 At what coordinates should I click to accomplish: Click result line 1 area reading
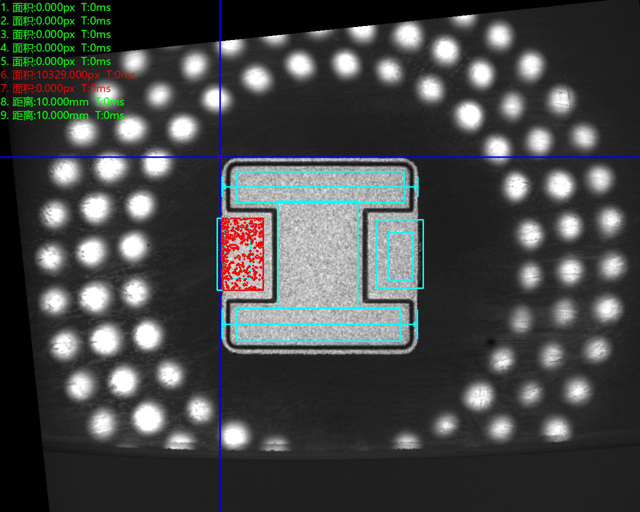pos(55,6)
